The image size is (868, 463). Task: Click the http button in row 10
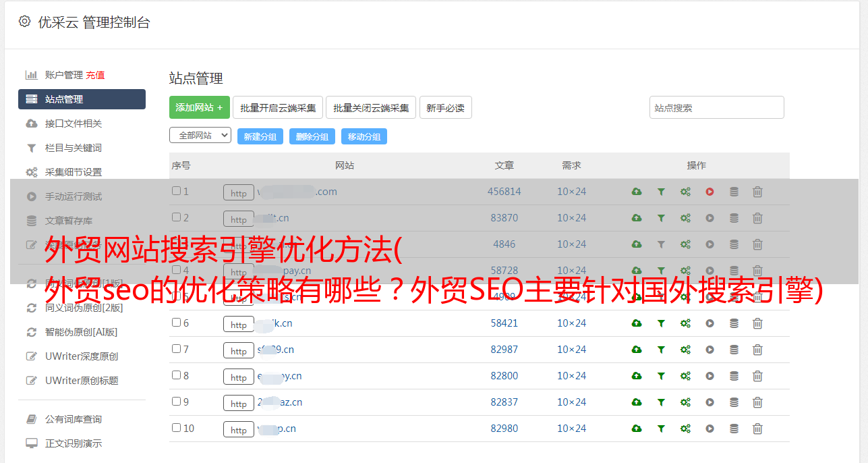[239, 429]
